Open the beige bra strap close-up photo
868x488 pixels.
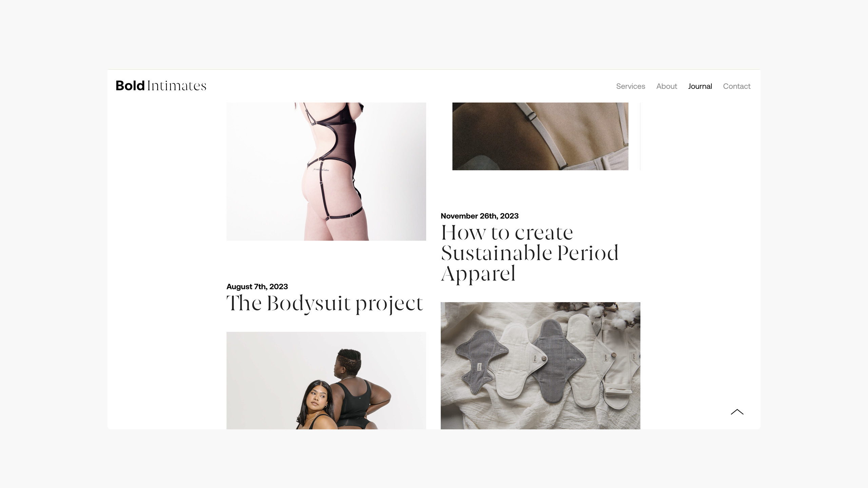pyautogui.click(x=540, y=136)
